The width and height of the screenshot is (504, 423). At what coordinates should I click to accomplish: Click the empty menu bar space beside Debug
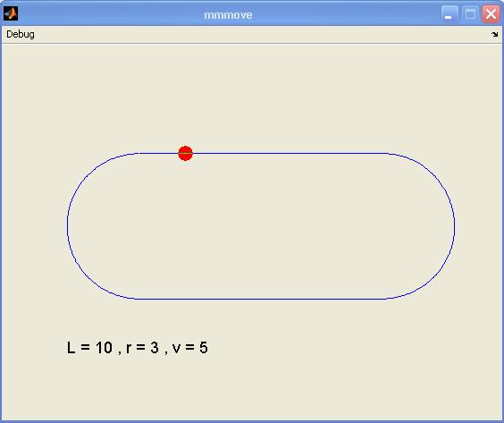[257, 34]
